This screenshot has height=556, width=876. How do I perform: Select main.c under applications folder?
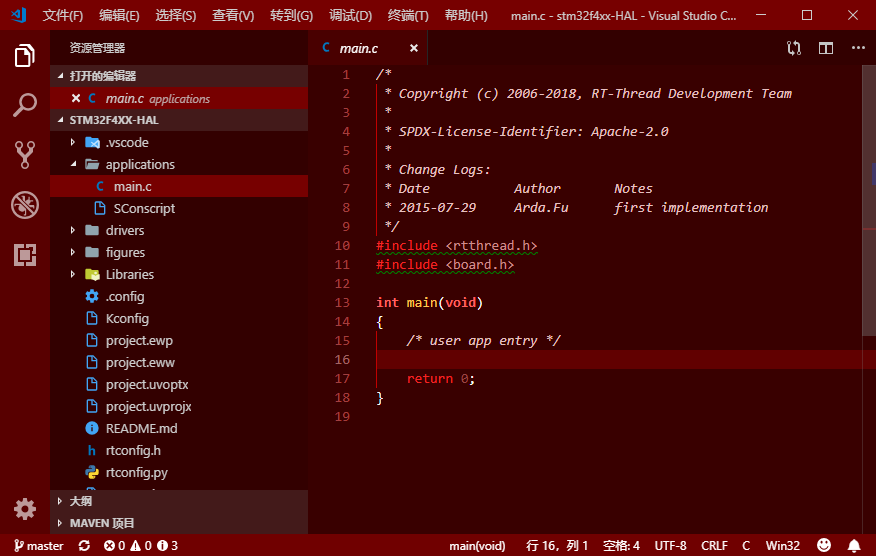[179, 186]
